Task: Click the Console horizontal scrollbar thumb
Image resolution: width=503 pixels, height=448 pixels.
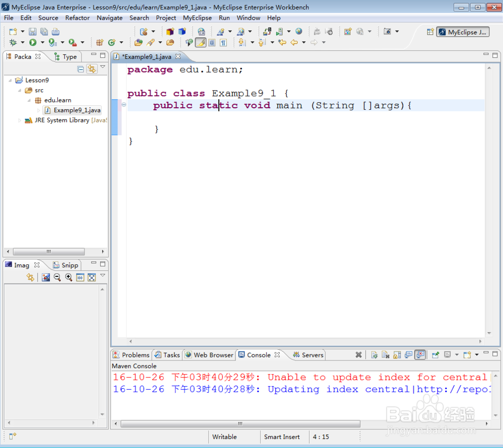Action: pyautogui.click(x=240, y=424)
